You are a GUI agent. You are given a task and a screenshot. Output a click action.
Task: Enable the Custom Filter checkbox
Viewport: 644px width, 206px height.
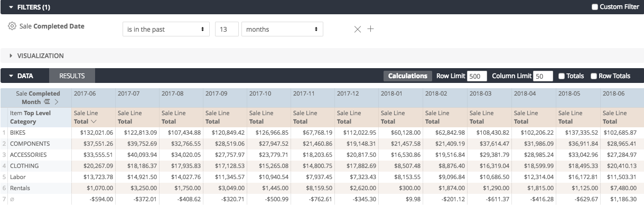[x=595, y=7]
